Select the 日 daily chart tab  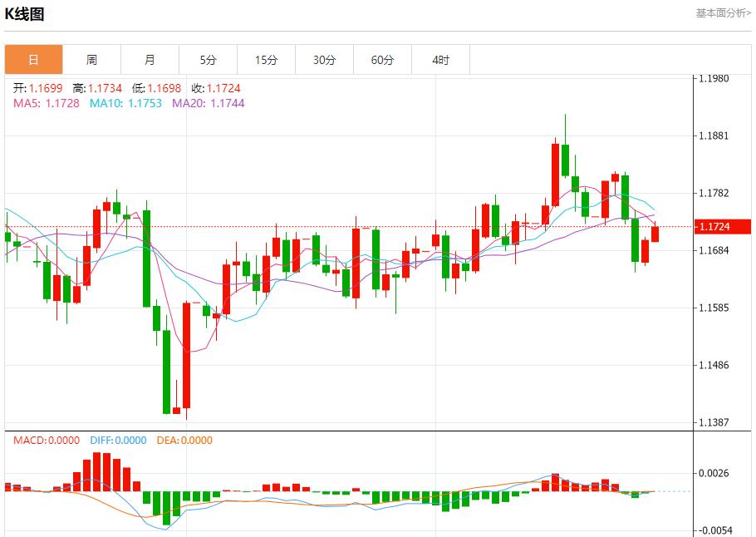coord(33,60)
